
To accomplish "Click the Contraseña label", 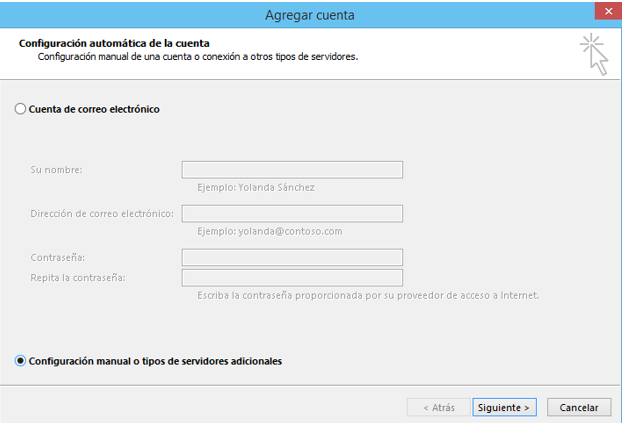I will click(x=58, y=258).
